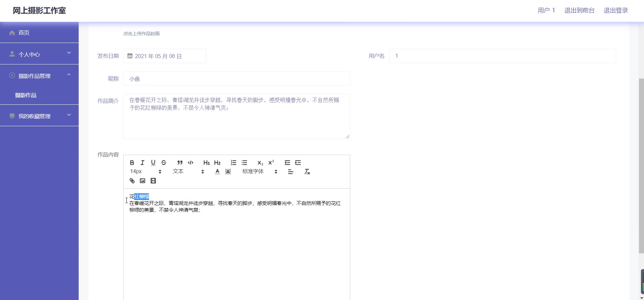This screenshot has height=300, width=644.
Task: Open the 标准字体 font dropdown
Action: pyautogui.click(x=259, y=171)
